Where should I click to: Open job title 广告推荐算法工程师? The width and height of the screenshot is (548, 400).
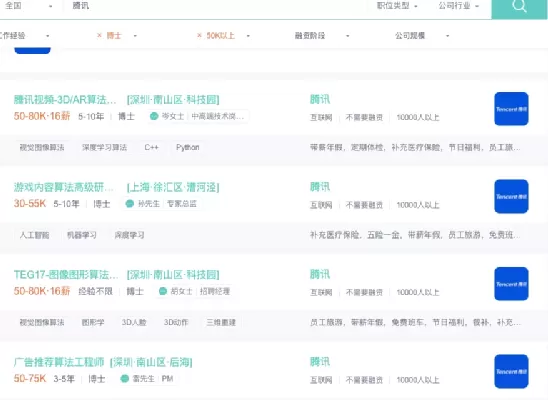click(x=59, y=362)
